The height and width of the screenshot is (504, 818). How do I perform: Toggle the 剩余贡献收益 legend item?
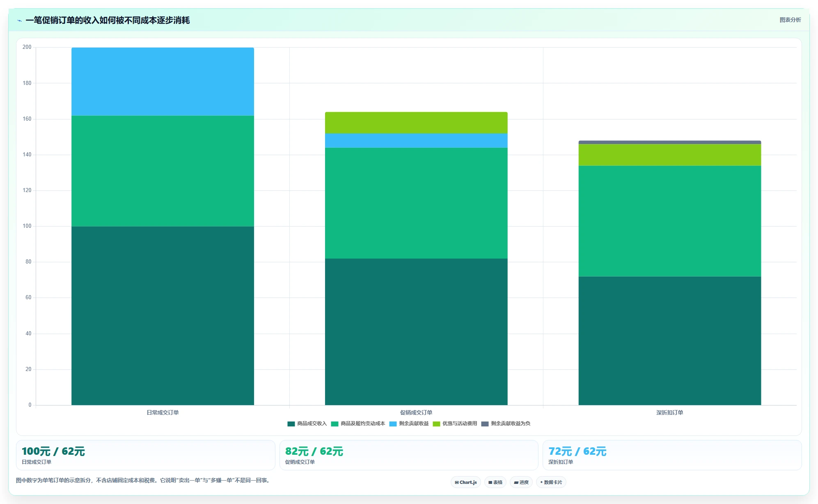(x=409, y=424)
